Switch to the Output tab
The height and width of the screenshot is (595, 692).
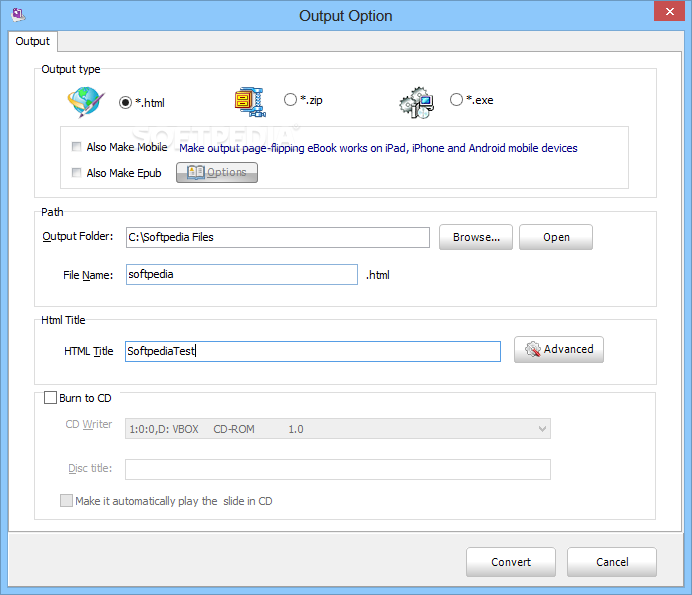(33, 41)
